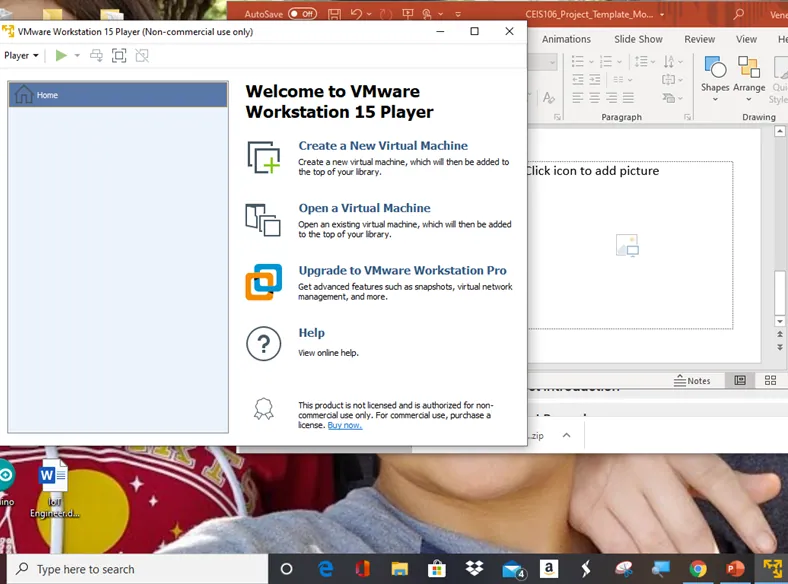Click Next Slide double arrow in PowerPoint scrollbar
This screenshot has height=584, width=788.
click(779, 347)
